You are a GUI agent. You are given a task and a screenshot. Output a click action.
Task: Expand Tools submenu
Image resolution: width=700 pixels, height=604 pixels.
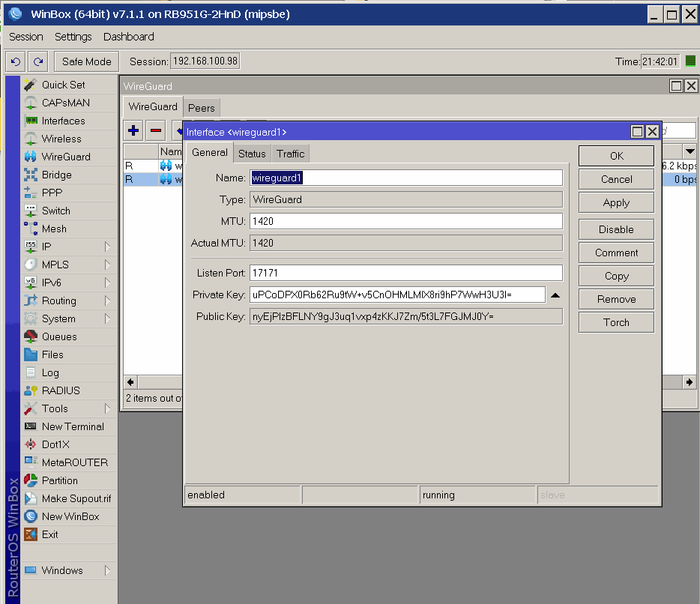[107, 408]
